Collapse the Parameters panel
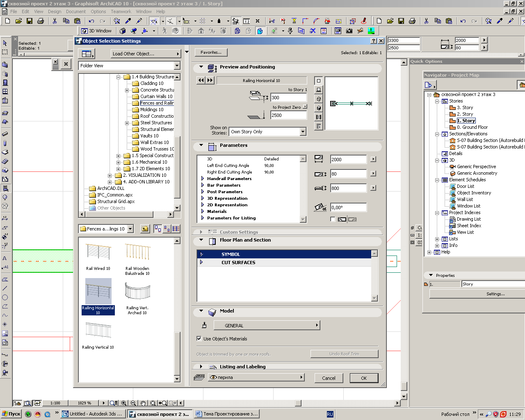The image size is (525, 420). coord(201,145)
